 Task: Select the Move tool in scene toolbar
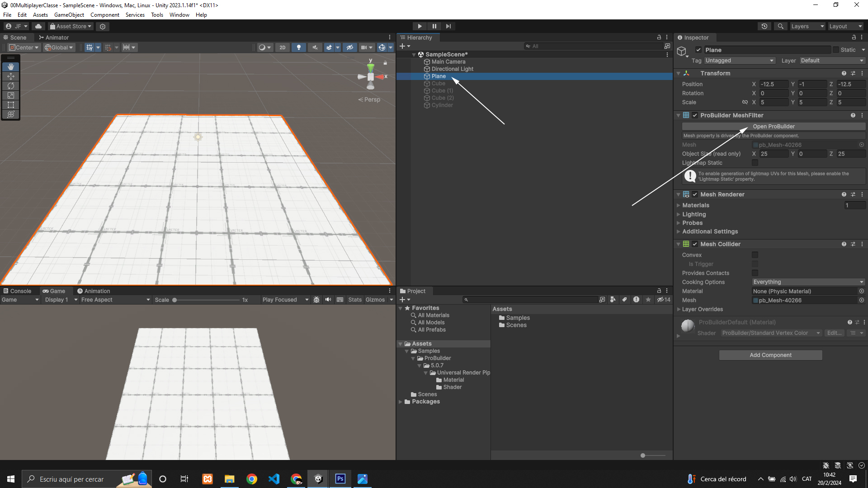11,76
